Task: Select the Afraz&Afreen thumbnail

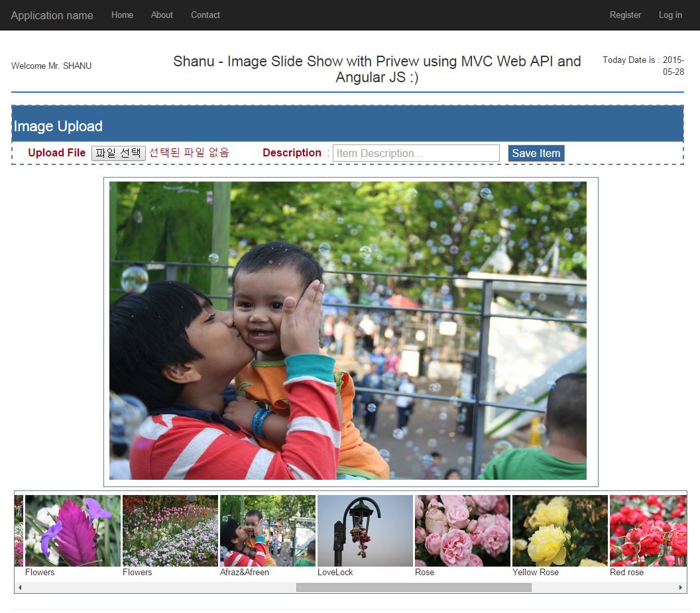Action: point(267,530)
